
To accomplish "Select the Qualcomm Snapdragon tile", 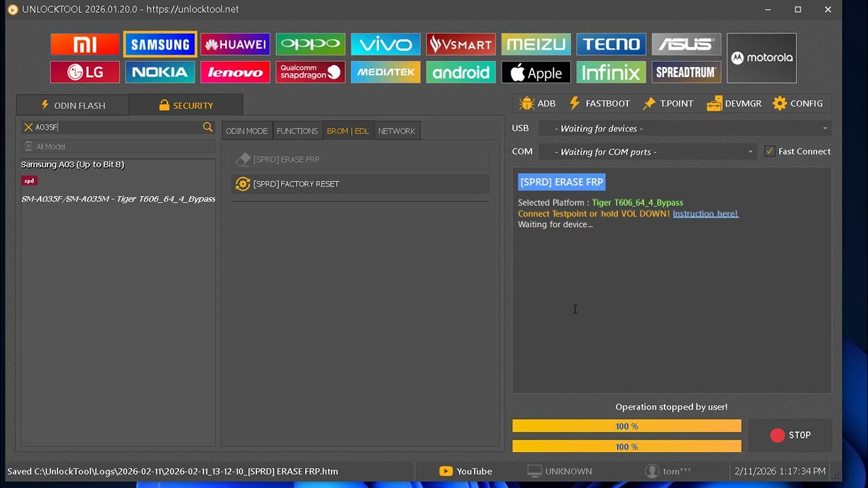I will click(311, 72).
